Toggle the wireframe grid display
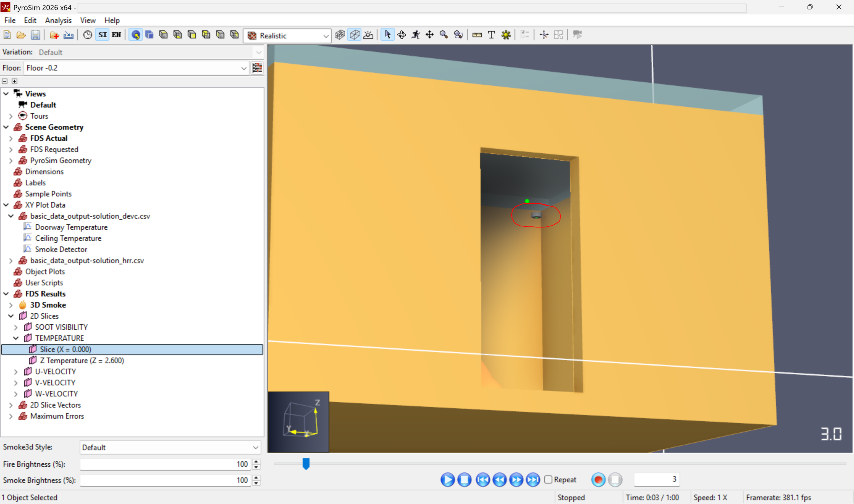The height and width of the screenshot is (504, 854). pos(340,35)
